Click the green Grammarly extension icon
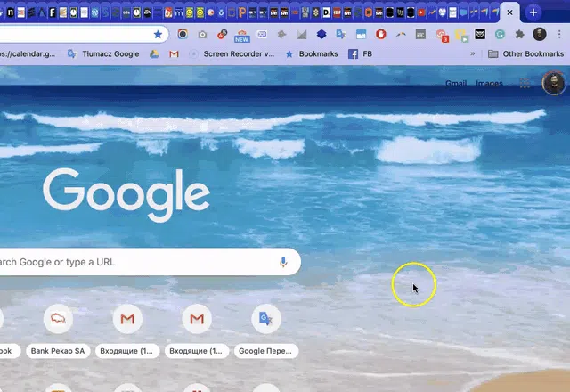Screen dimensions: 570x392 (500, 35)
